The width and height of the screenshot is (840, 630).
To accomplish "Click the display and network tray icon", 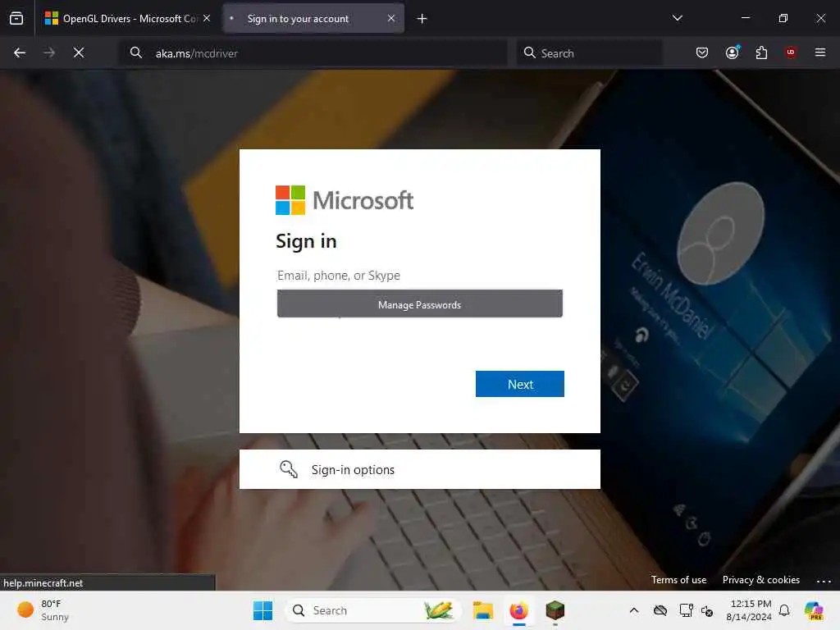I will (686, 610).
